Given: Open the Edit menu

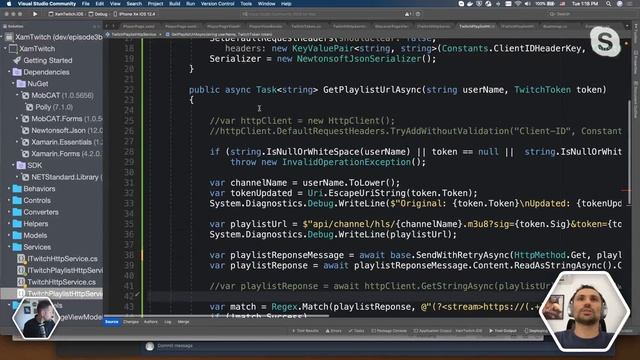Looking at the screenshot, I should tap(100, 4).
